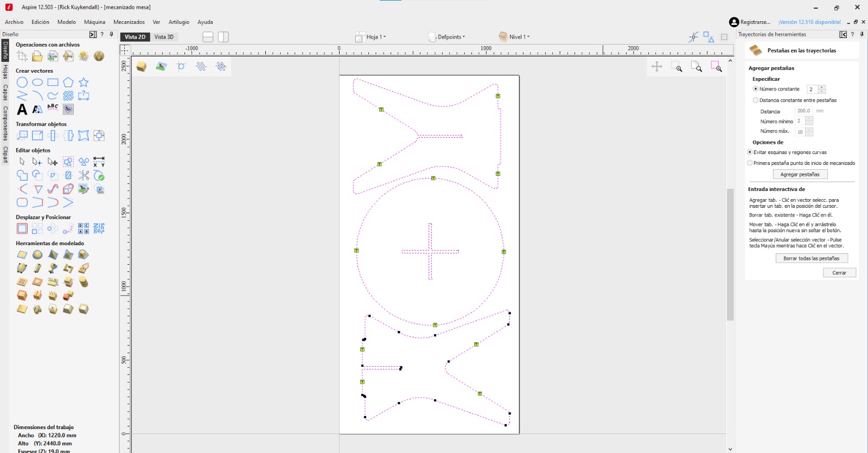868x453 pixels.
Task: Click the Versión 12.510 disponible link
Action: click(x=809, y=22)
